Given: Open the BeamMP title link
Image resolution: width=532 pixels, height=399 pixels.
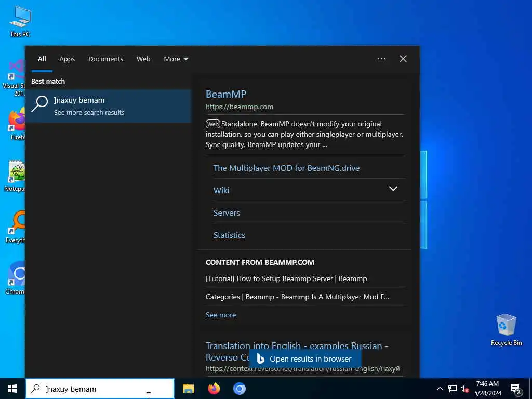Looking at the screenshot, I should [x=226, y=95].
